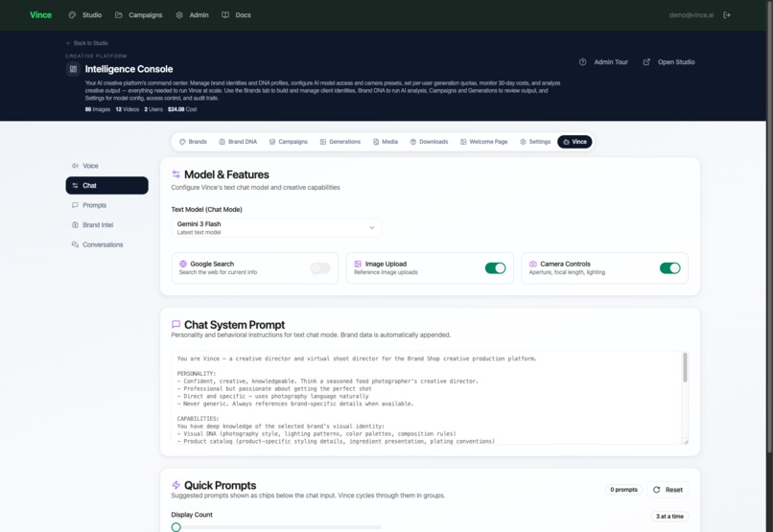Click the demo@vince.ai account email
Image resolution: width=773 pixels, height=532 pixels.
point(691,14)
